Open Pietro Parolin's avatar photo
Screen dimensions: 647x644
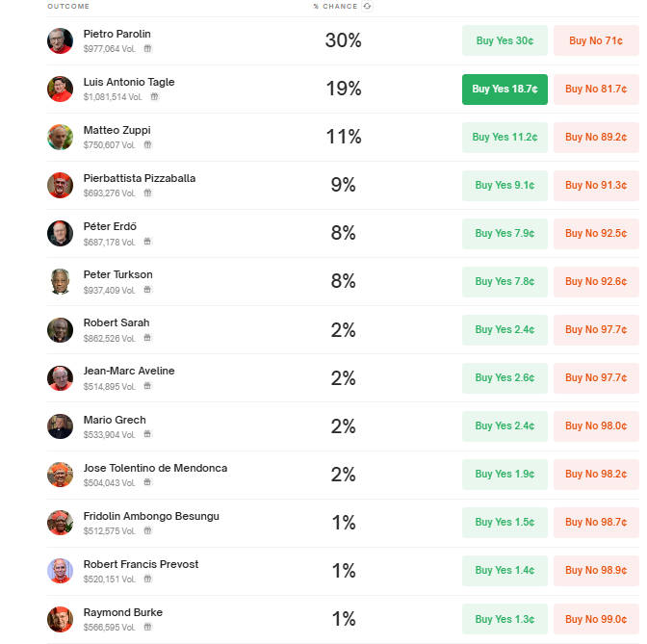point(60,40)
